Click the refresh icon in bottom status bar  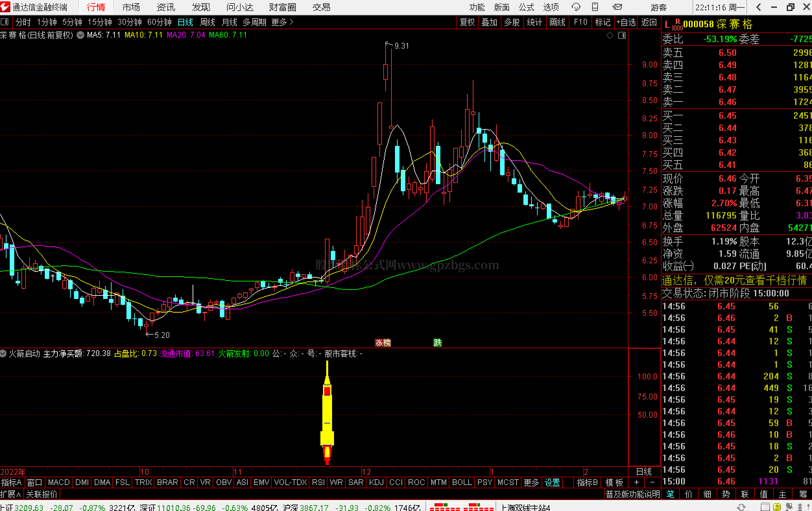[x=741, y=507]
